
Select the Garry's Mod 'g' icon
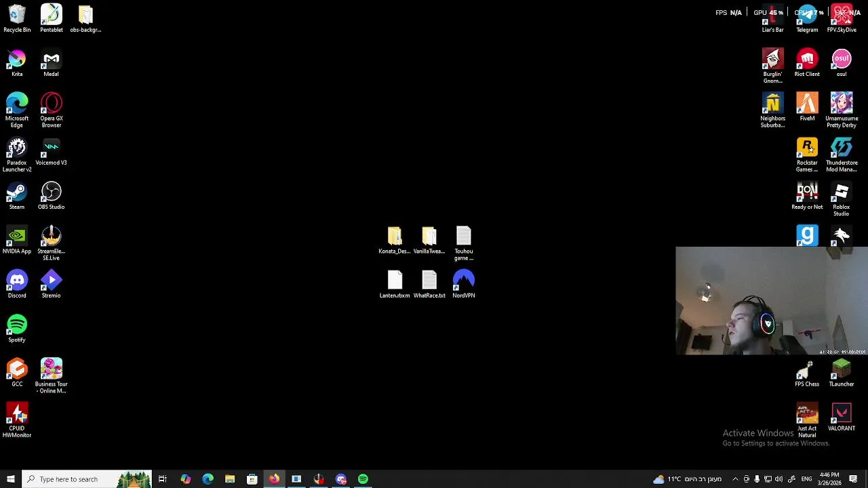(807, 235)
